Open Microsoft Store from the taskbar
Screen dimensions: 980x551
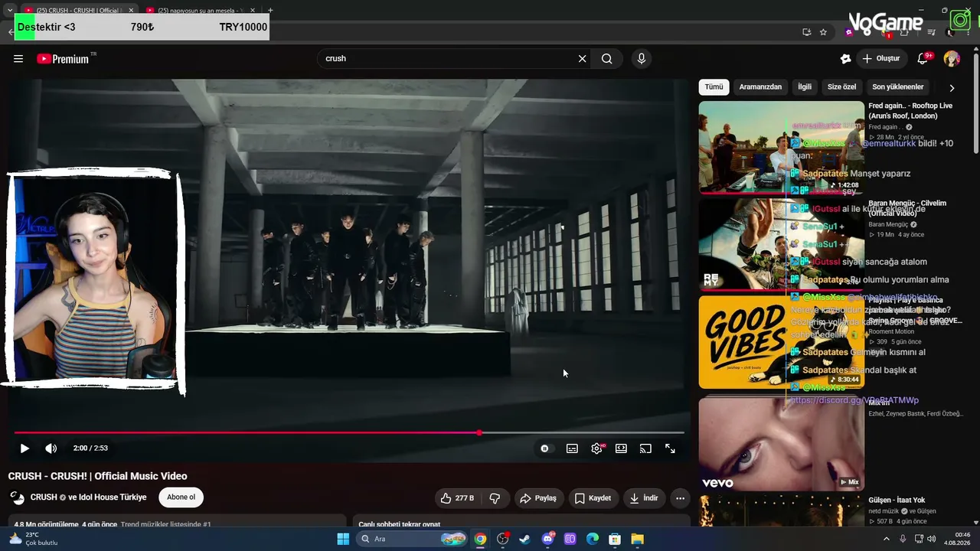[x=615, y=540]
